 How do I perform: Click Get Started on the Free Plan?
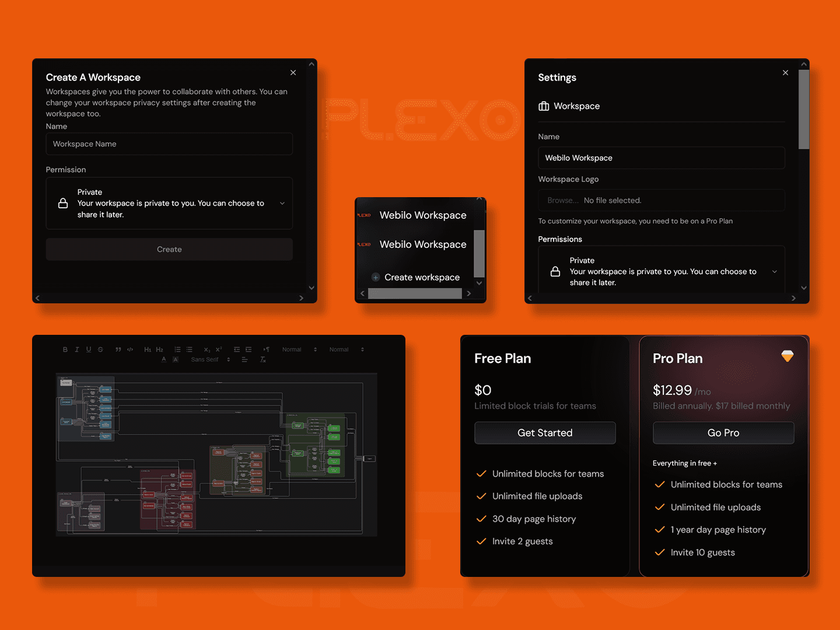tap(545, 433)
